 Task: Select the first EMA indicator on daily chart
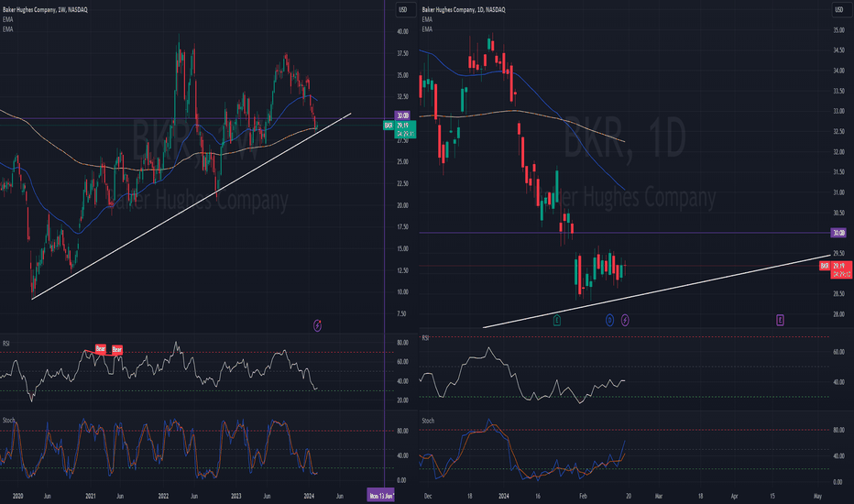point(427,19)
